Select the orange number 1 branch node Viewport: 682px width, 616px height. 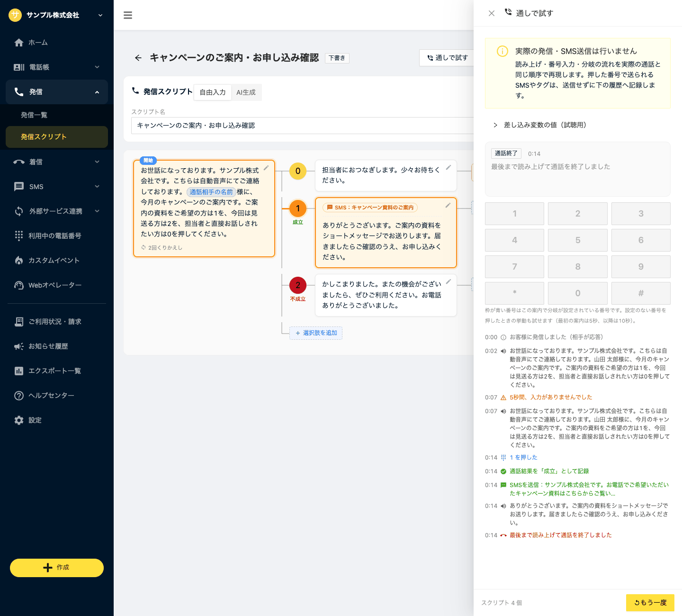pos(298,208)
